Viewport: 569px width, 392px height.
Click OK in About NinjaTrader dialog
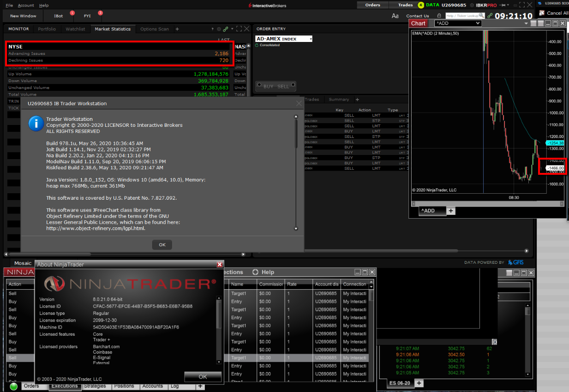(203, 376)
